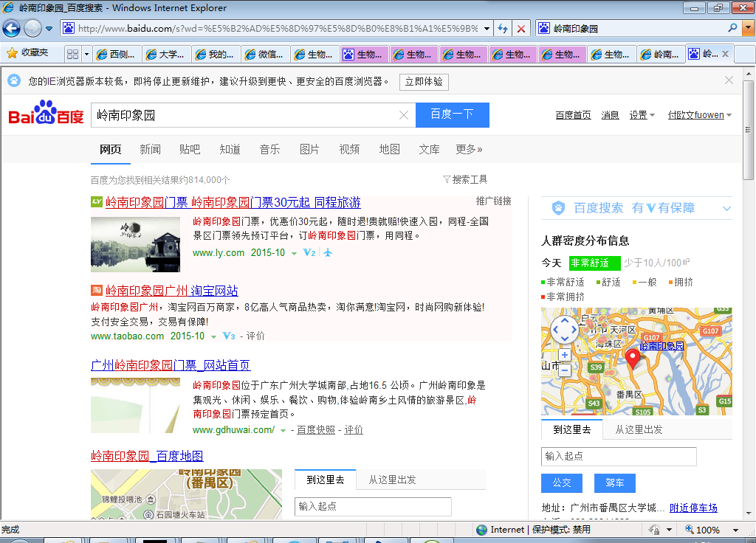
Task: Switch to the 图片 search tab
Action: click(309, 149)
